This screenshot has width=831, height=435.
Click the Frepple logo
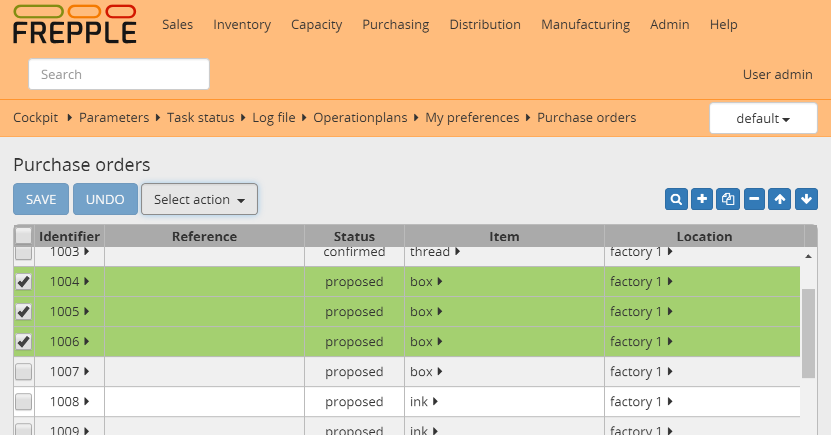pyautogui.click(x=75, y=25)
